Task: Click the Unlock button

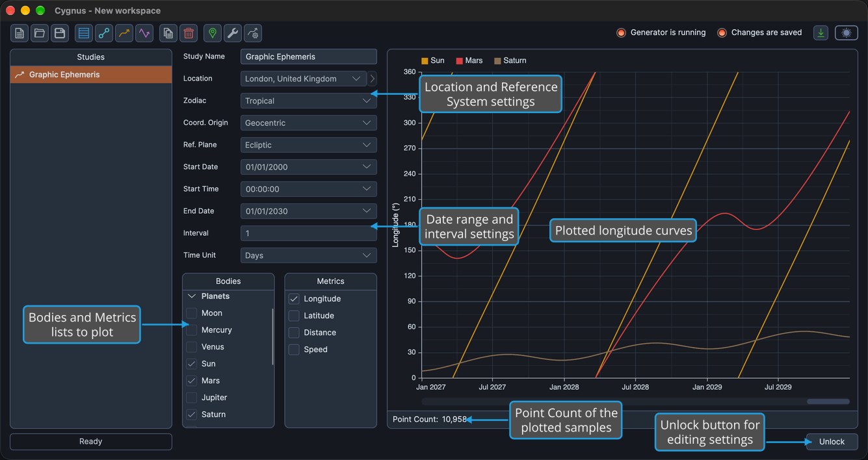Action: coord(832,442)
